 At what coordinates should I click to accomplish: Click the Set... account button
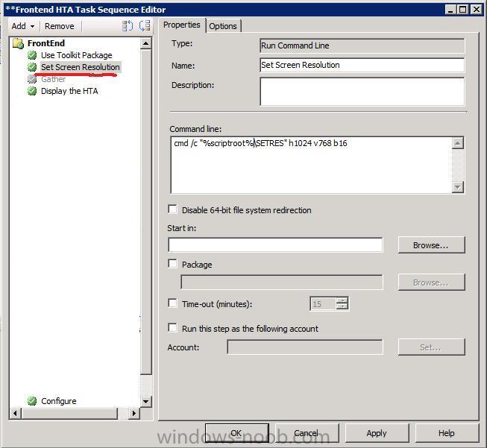431,347
